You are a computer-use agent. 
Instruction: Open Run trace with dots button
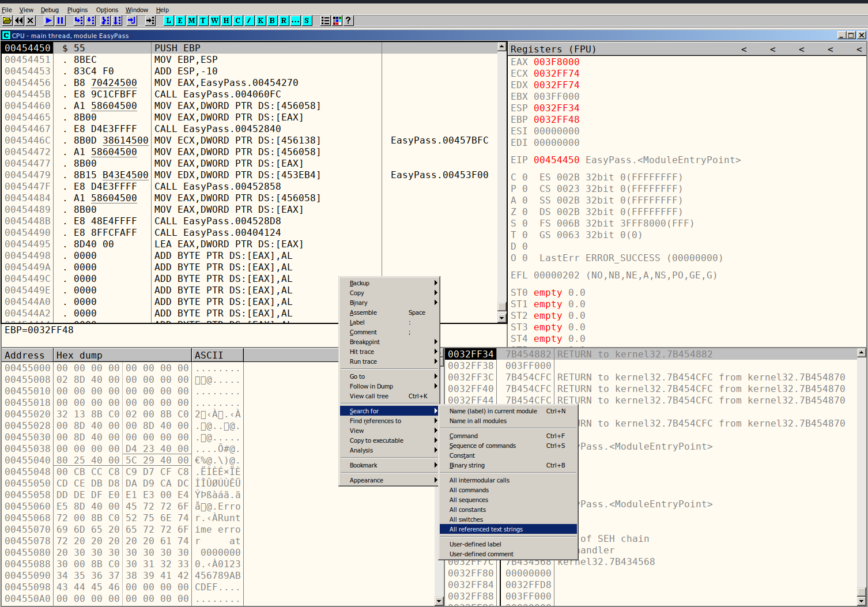point(296,21)
